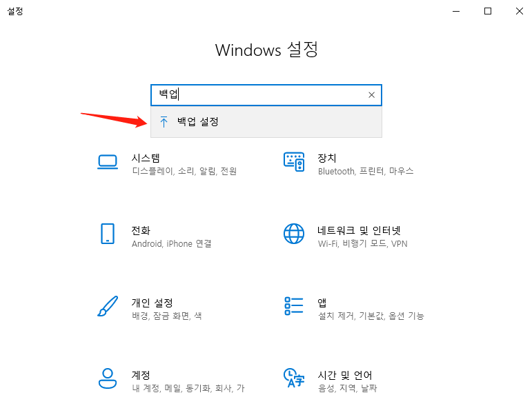
Task: Close the 설정 window
Action: (x=519, y=11)
